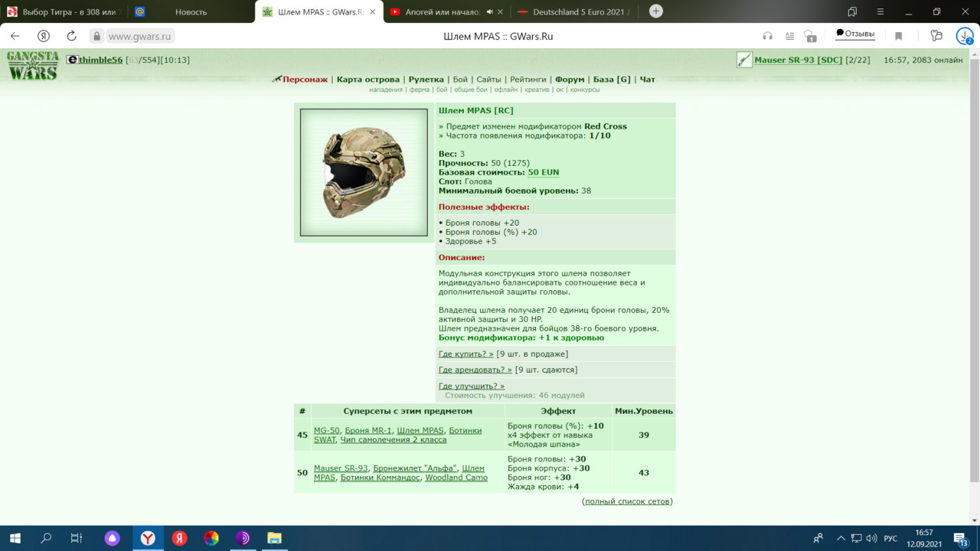Open the Mauser SR-93 link in set 50
The image size is (980, 551).
[x=341, y=468]
